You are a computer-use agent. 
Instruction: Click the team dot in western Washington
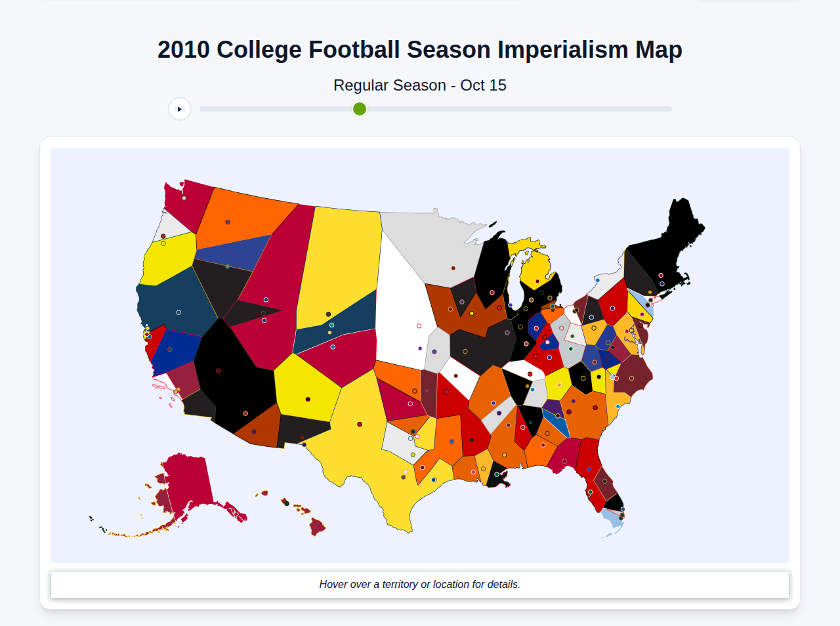click(x=184, y=198)
